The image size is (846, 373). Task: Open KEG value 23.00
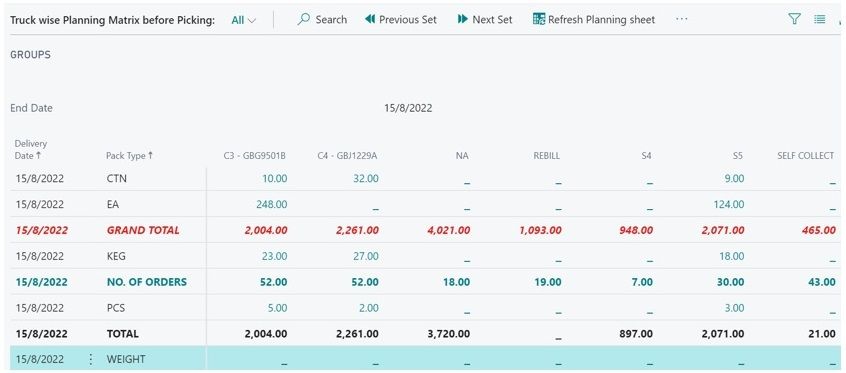[x=274, y=256]
